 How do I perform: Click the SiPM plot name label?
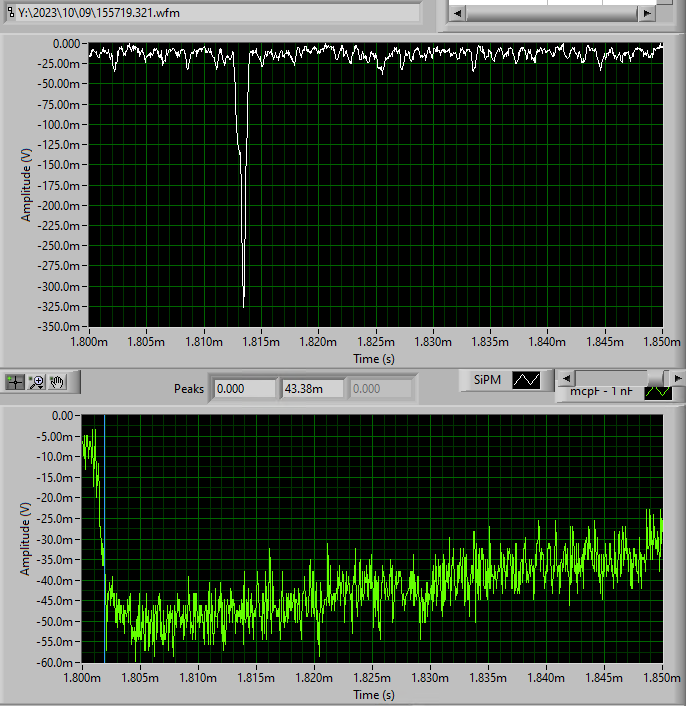(487, 380)
